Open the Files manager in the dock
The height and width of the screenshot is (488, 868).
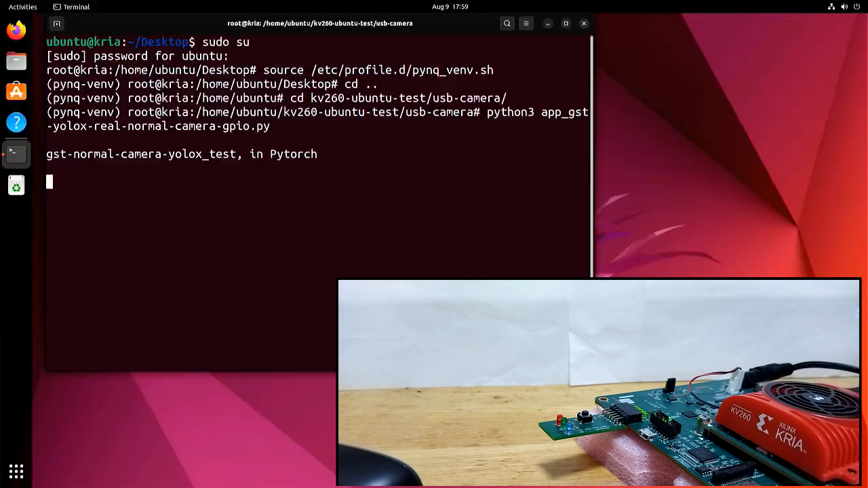click(x=16, y=61)
